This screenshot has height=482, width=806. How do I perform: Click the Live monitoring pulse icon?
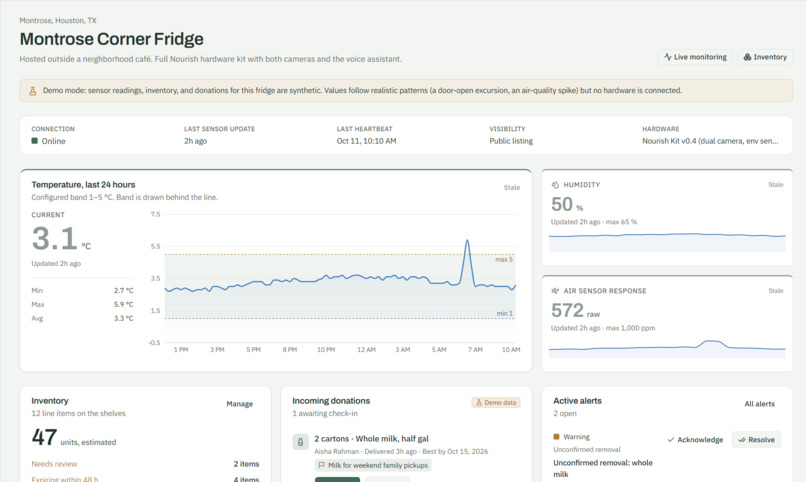point(668,57)
